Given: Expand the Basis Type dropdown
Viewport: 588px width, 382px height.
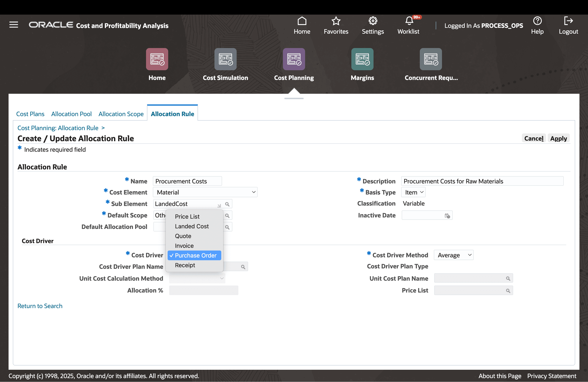Looking at the screenshot, I should 413,192.
